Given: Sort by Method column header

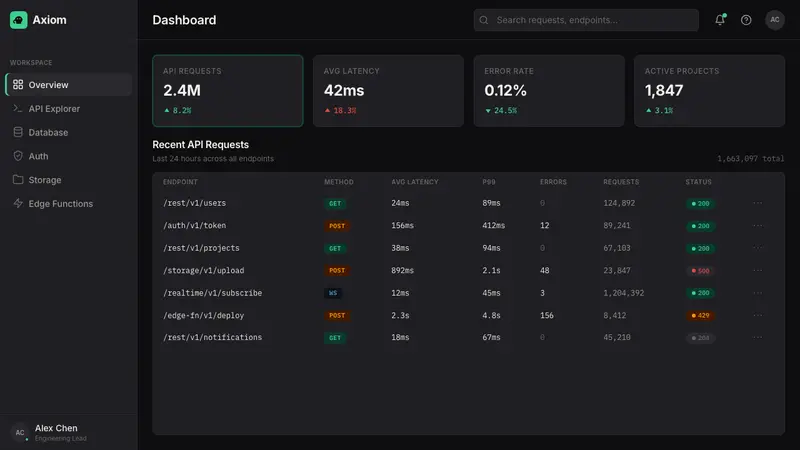Looking at the screenshot, I should point(339,182).
